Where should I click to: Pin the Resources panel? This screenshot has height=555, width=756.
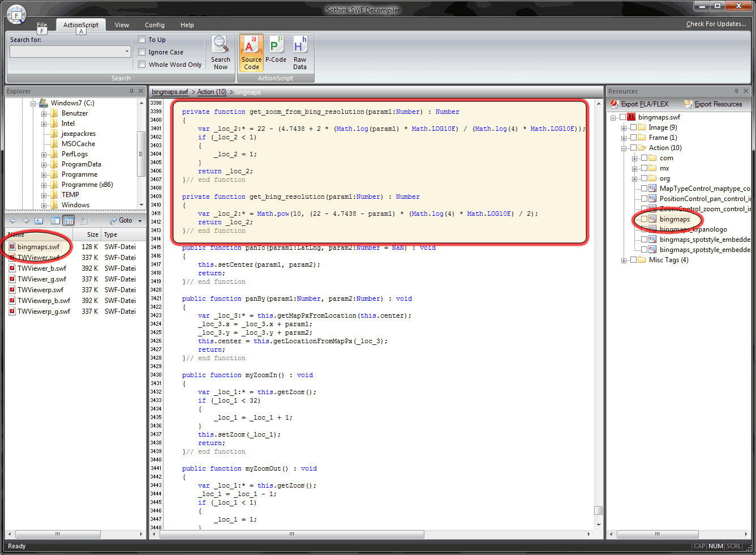point(736,91)
